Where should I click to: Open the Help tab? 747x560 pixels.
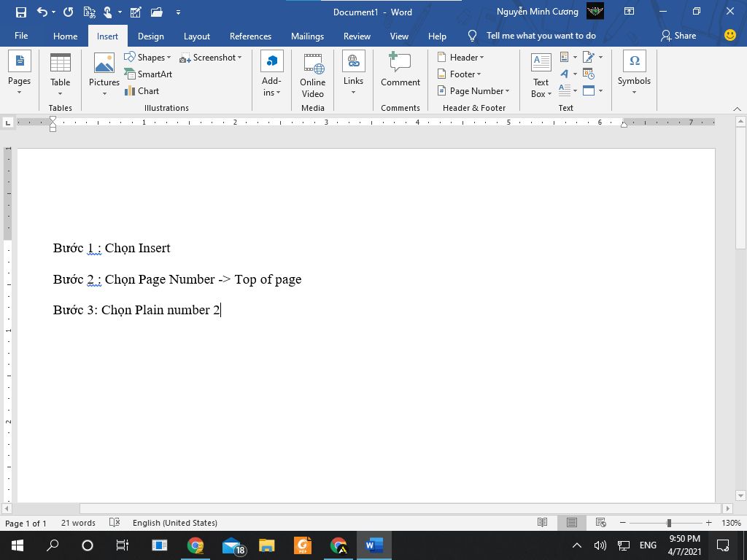437,36
